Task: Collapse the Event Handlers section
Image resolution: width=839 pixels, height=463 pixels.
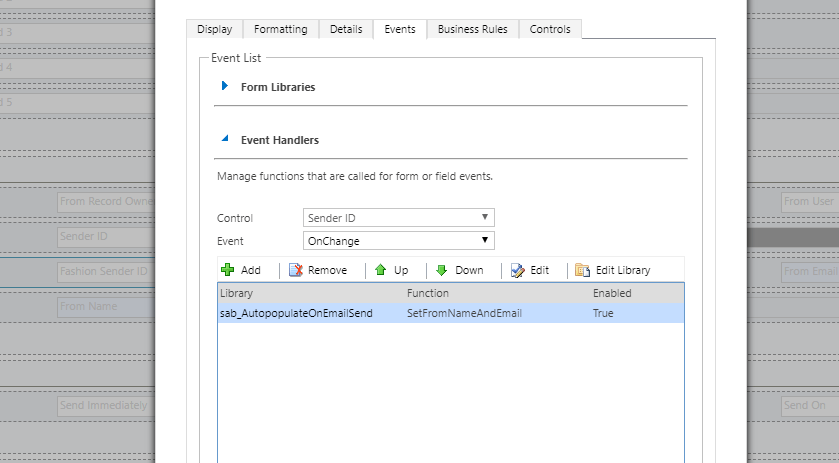Action: (225, 140)
